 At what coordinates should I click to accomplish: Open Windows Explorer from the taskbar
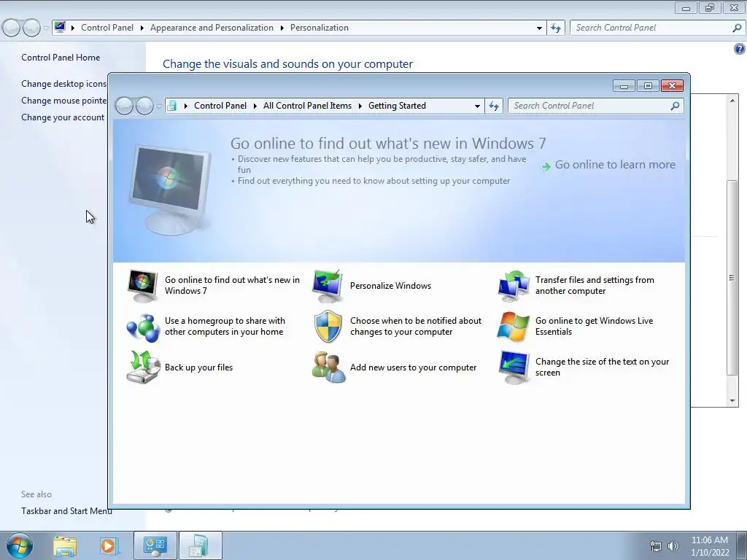click(x=65, y=545)
